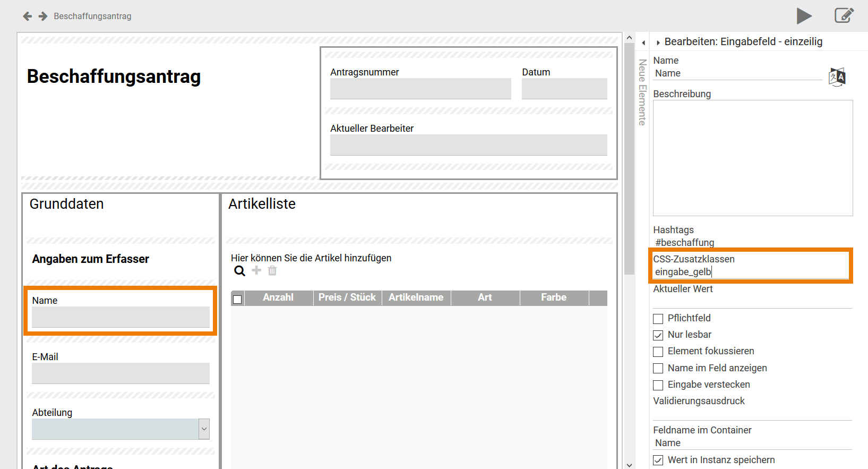
Task: Toggle Eingabe verstecken checkbox
Action: pyautogui.click(x=658, y=385)
